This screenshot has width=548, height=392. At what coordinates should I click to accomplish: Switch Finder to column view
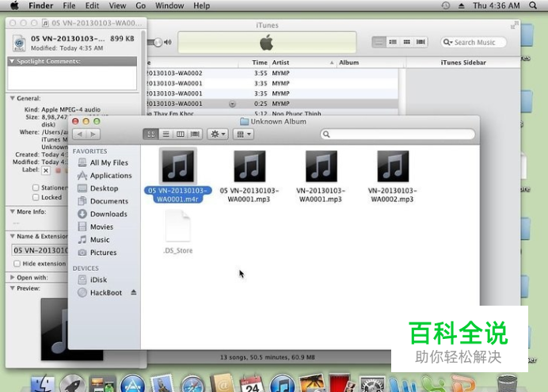tap(181, 134)
